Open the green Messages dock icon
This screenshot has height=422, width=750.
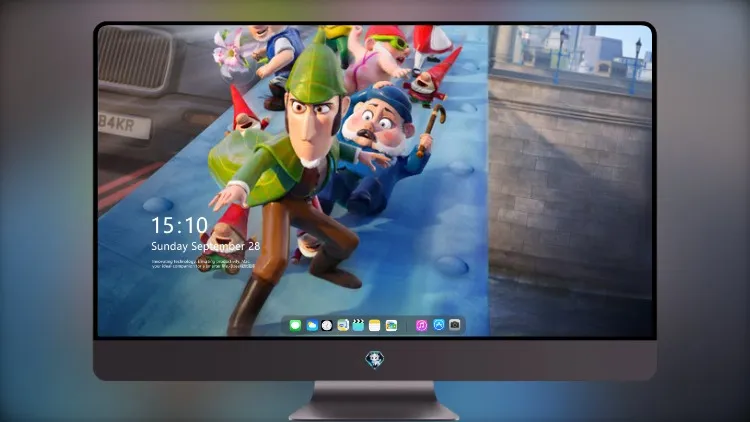(295, 326)
